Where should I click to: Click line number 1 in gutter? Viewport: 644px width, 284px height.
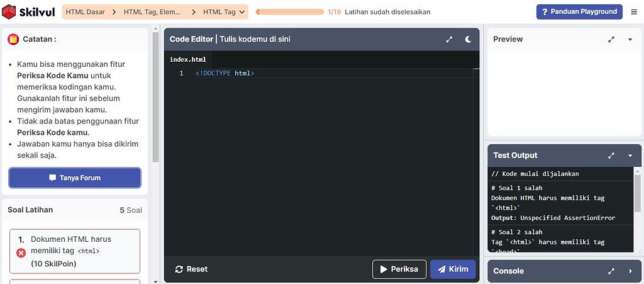pyautogui.click(x=181, y=74)
